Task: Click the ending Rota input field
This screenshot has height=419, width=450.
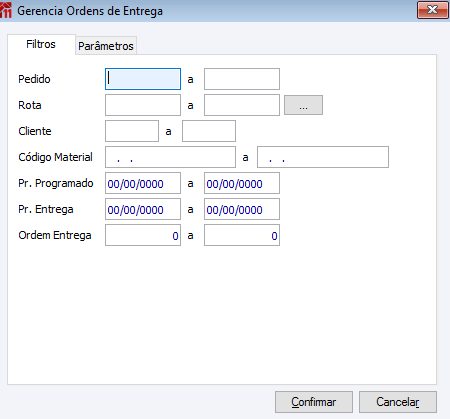Action: (x=242, y=105)
